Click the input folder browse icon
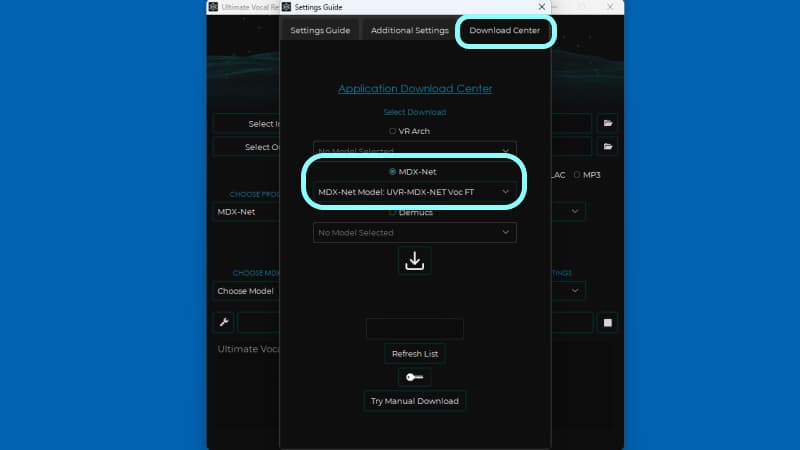The image size is (800, 450). (607, 124)
